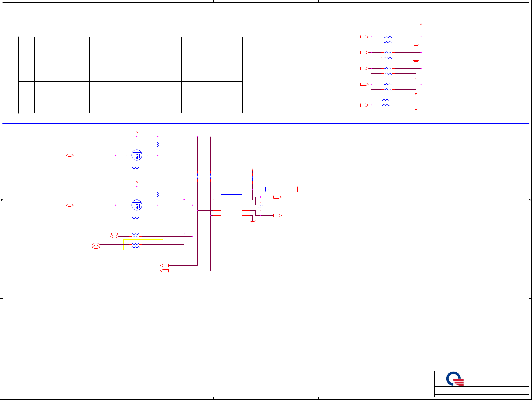Screen dimensions: 532x400
Task: Select the upper MOSFET transistor symbol
Action: pyautogui.click(x=137, y=155)
